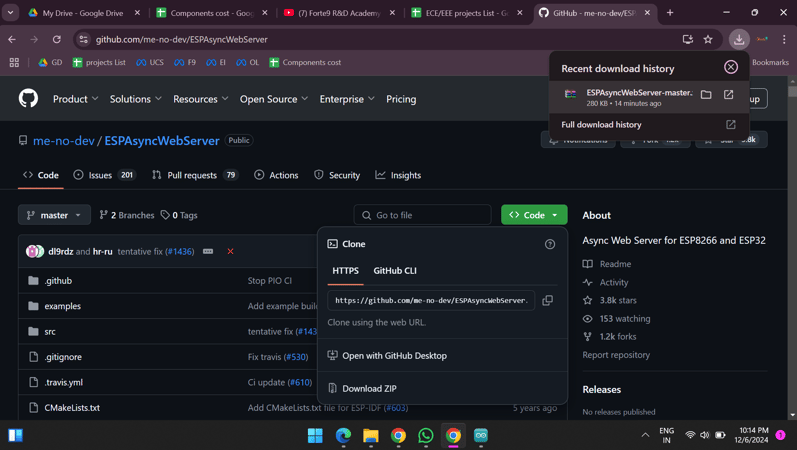View site information icon in address bar

click(x=83, y=39)
